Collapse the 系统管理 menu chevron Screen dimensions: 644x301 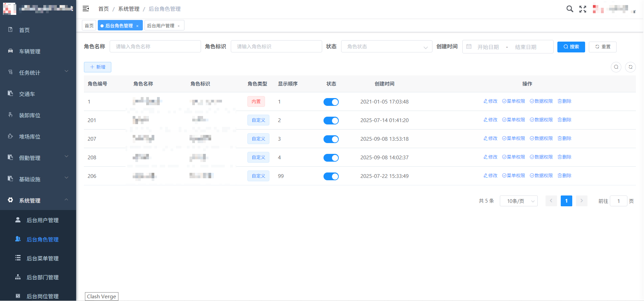coord(66,200)
